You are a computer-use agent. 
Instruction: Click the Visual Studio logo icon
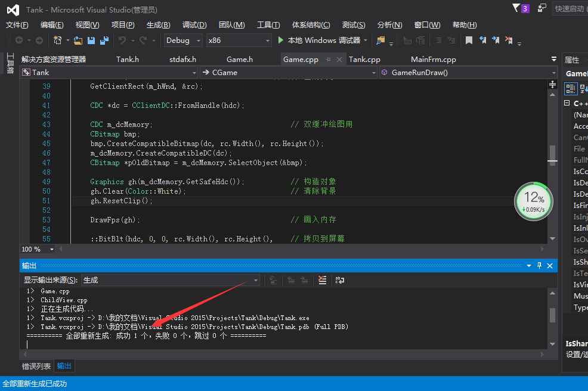13,10
